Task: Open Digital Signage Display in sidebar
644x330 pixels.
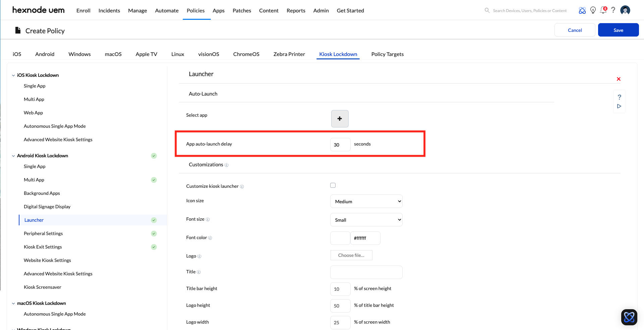Action: (47, 207)
